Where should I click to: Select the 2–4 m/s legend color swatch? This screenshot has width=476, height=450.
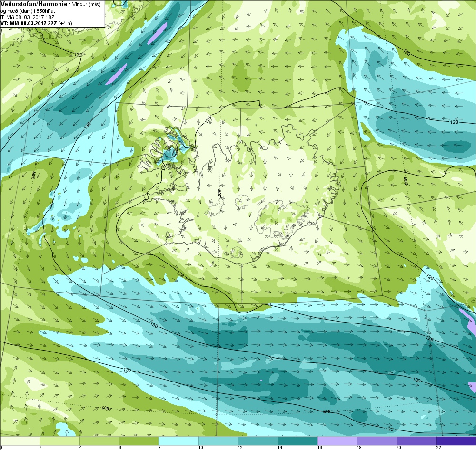[60, 440]
